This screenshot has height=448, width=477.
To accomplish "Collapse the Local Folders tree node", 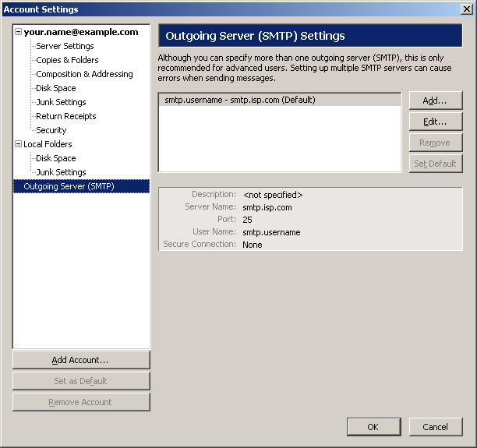I will click(x=18, y=144).
